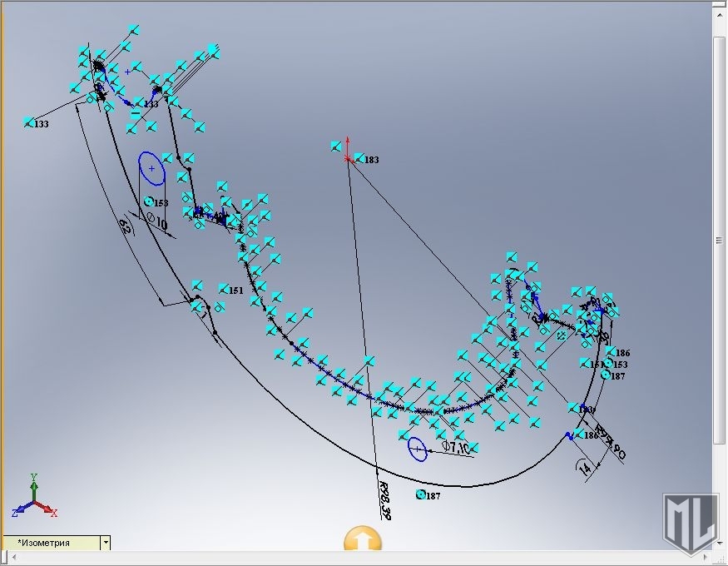
Task: Click the red sketch origin marker
Action: pos(347,157)
